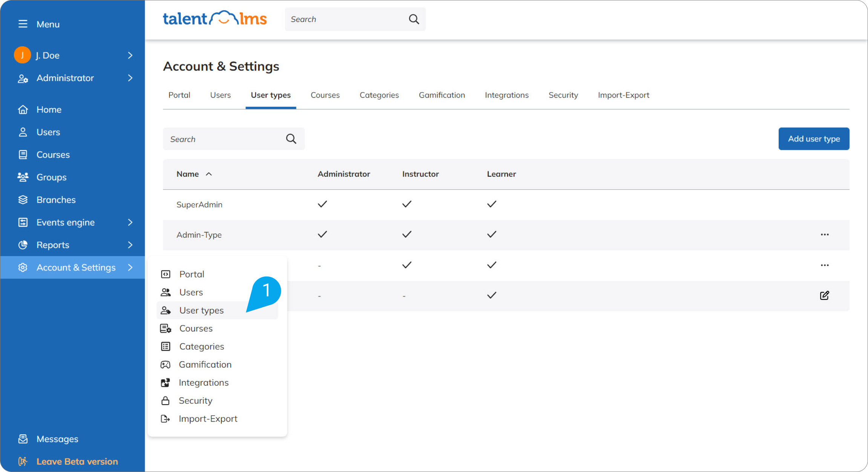Viewport: 868px width, 472px height.
Task: Open the ellipsis menu below Admin-Type row
Action: click(x=825, y=265)
